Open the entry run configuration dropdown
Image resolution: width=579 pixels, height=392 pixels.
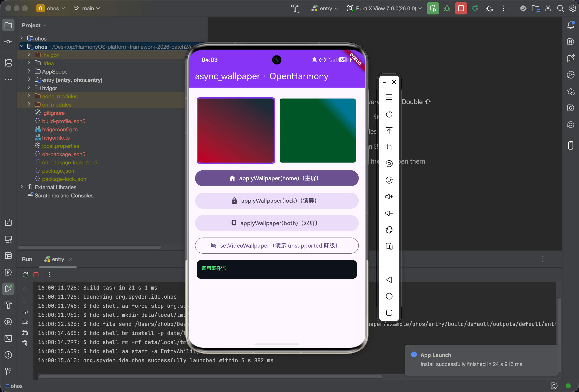325,8
